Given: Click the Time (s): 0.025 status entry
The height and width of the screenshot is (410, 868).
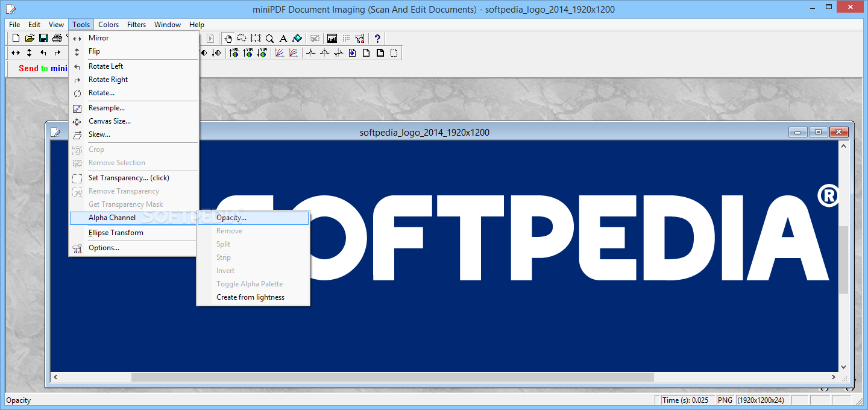Looking at the screenshot, I should tap(687, 400).
